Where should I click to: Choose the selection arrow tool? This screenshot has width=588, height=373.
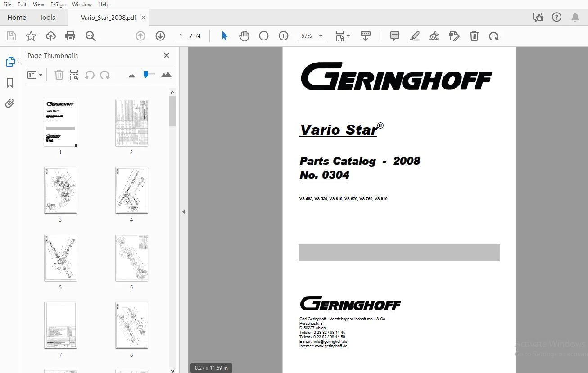point(224,36)
